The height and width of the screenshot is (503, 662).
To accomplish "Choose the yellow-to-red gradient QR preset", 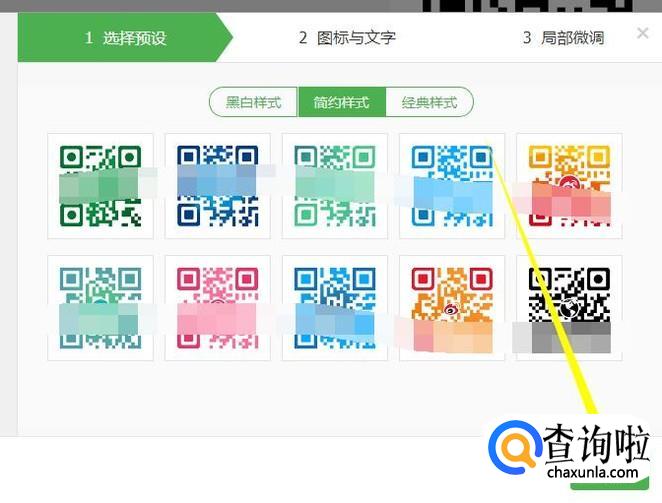I will 569,186.
